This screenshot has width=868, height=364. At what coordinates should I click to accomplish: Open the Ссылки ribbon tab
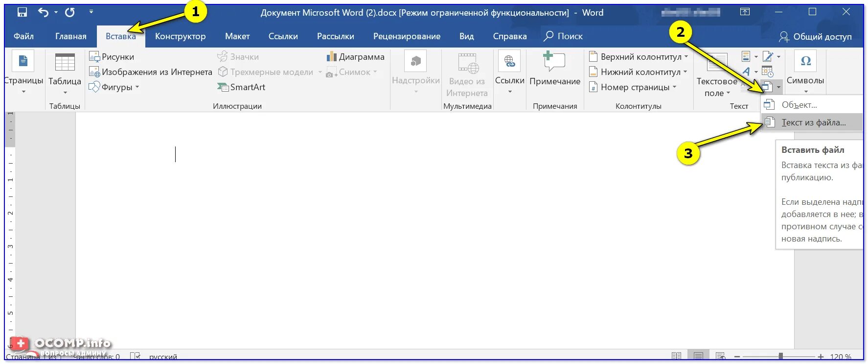point(283,36)
